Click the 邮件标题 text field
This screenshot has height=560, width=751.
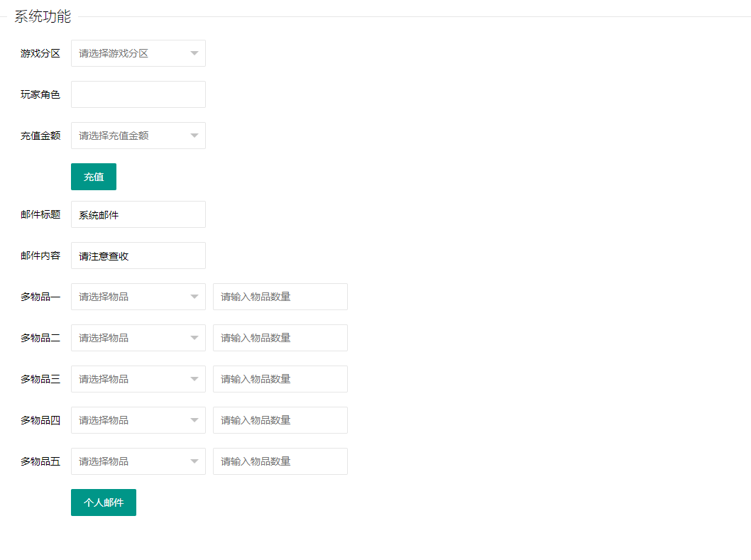(138, 214)
